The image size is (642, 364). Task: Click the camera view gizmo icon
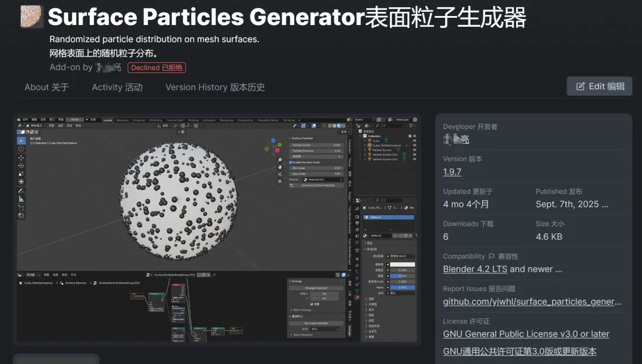(279, 174)
